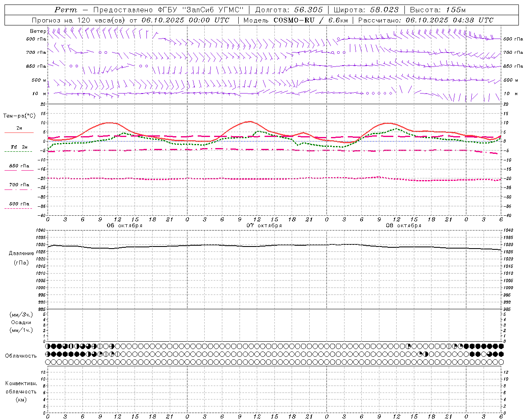This screenshot has width=525, height=420.
Task: Click the "06 октября" date label
Action: (x=125, y=226)
